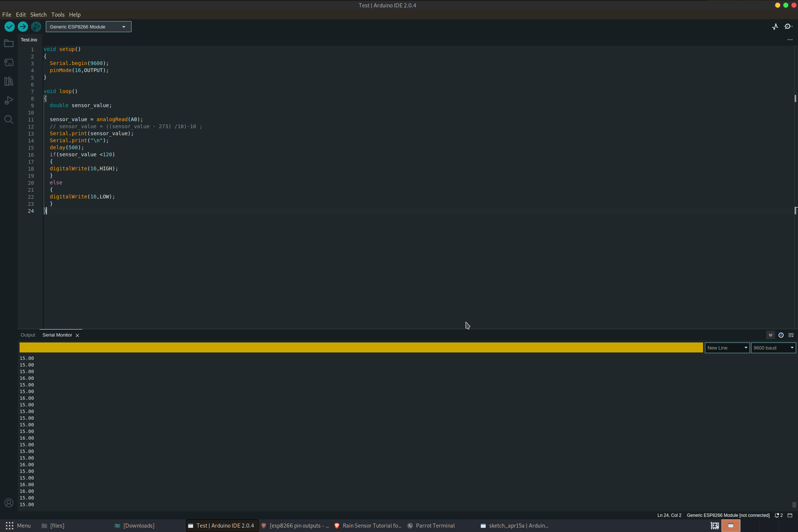Clear the Serial Monitor output
Viewport: 798px width, 532px height.
[x=791, y=335]
